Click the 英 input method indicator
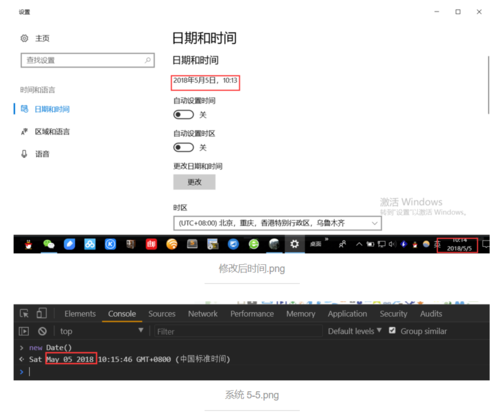Viewport: 500px width, 412px height. click(437, 245)
